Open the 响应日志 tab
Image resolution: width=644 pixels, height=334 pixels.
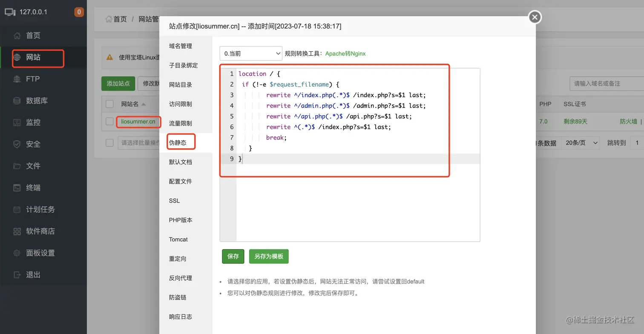pos(186,317)
